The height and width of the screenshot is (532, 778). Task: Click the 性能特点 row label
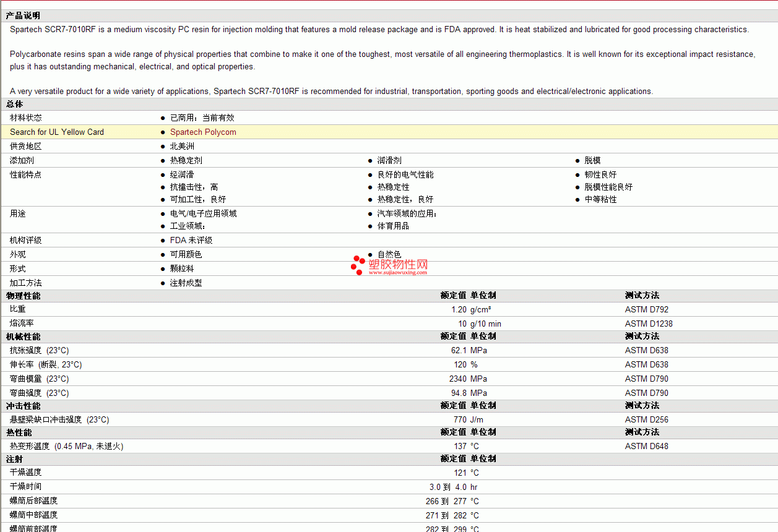tap(26, 174)
